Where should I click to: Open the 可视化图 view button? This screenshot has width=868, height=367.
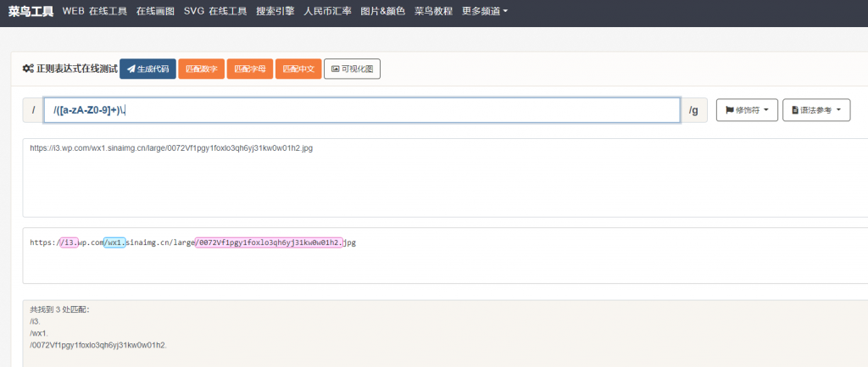pyautogui.click(x=352, y=70)
